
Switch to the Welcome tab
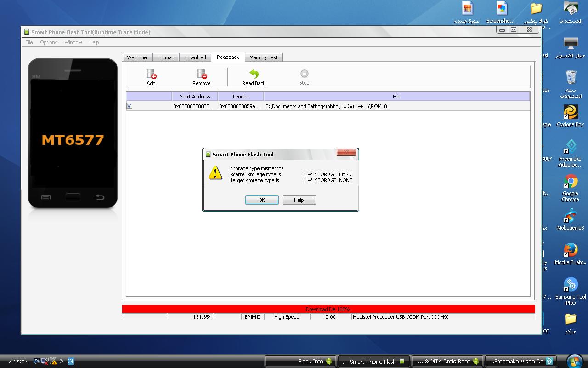coord(137,57)
